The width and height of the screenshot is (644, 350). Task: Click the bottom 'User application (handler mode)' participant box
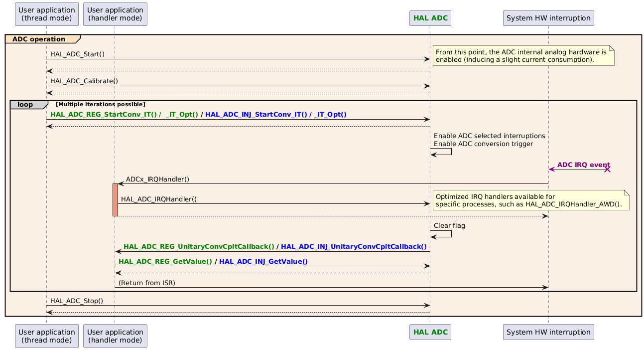(x=116, y=335)
